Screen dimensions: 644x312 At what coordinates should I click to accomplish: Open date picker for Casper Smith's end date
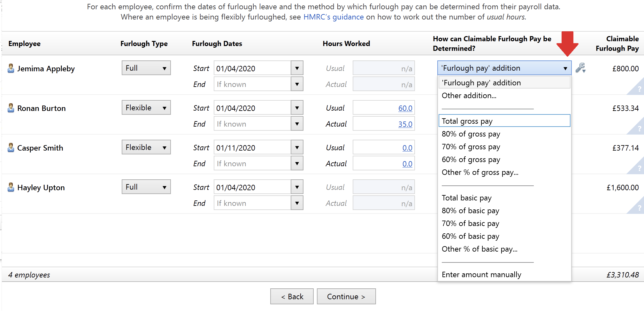coord(297,163)
